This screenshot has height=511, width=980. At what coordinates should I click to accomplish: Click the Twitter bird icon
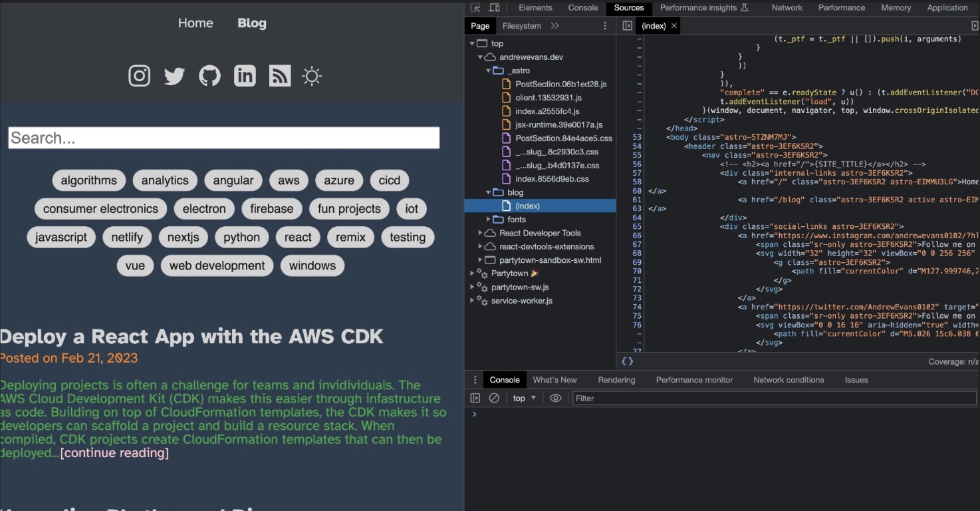[174, 76]
